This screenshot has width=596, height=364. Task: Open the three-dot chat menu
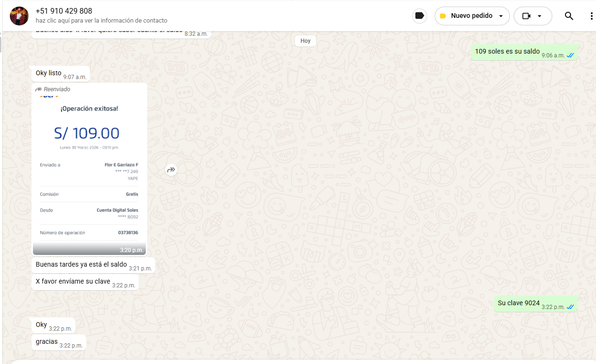(591, 16)
